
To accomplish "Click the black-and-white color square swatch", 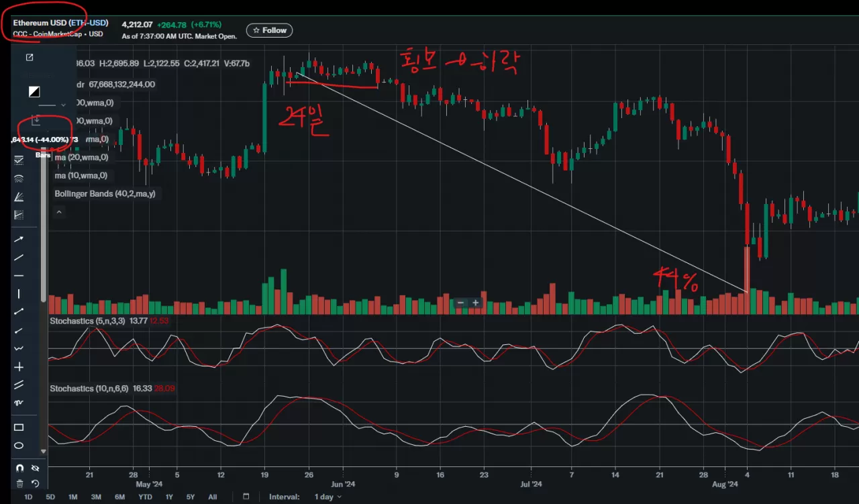I will coord(34,91).
